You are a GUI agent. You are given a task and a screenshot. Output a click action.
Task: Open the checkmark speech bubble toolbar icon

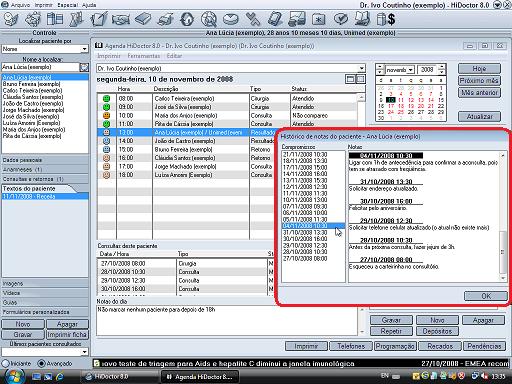coord(341,19)
